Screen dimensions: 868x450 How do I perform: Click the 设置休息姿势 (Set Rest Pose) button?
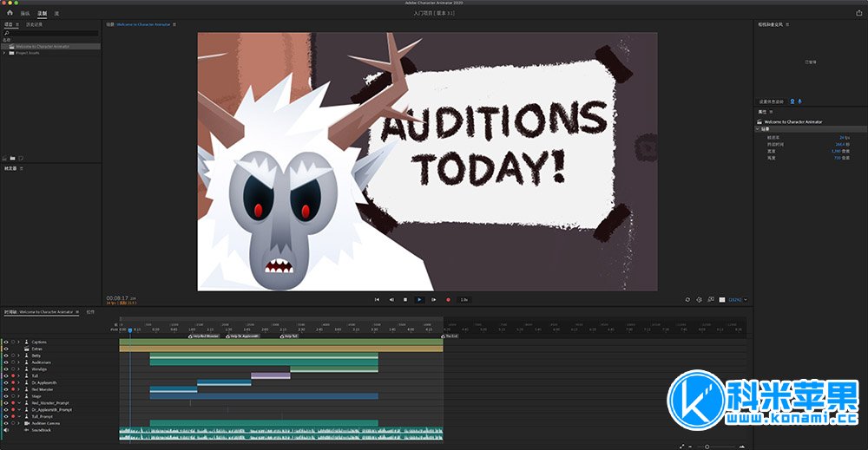coord(772,101)
